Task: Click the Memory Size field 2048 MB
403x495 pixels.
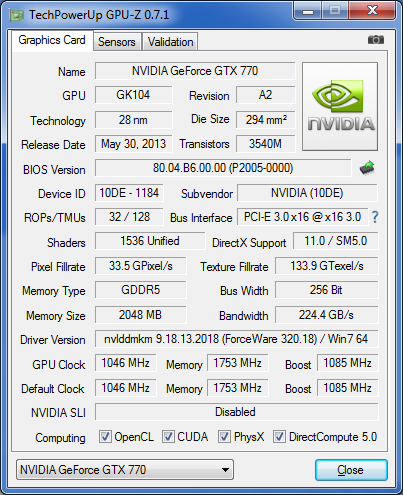Action: 141,315
